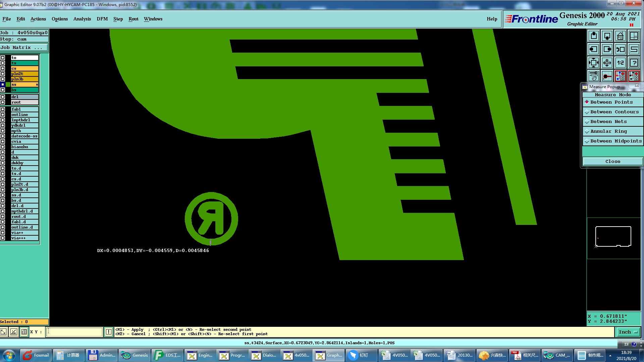Click Close in Measure Popup

612,162
